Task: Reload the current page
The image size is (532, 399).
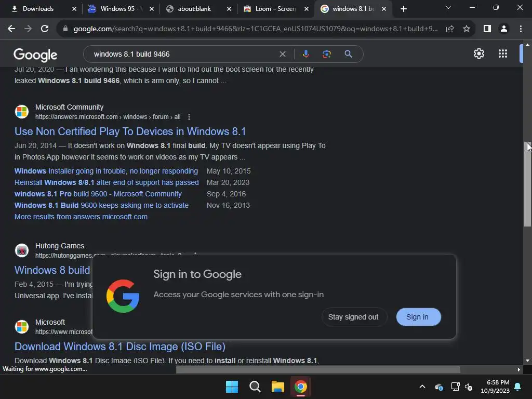Action: click(x=45, y=29)
